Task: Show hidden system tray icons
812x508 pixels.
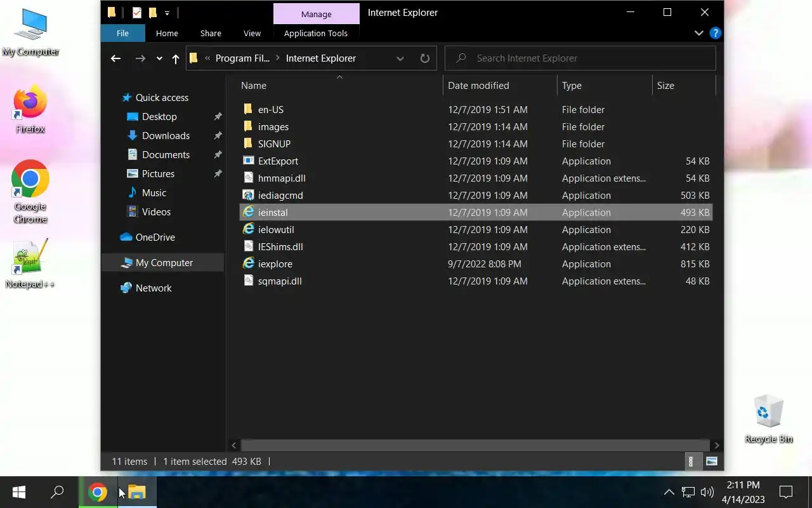Action: [669, 492]
